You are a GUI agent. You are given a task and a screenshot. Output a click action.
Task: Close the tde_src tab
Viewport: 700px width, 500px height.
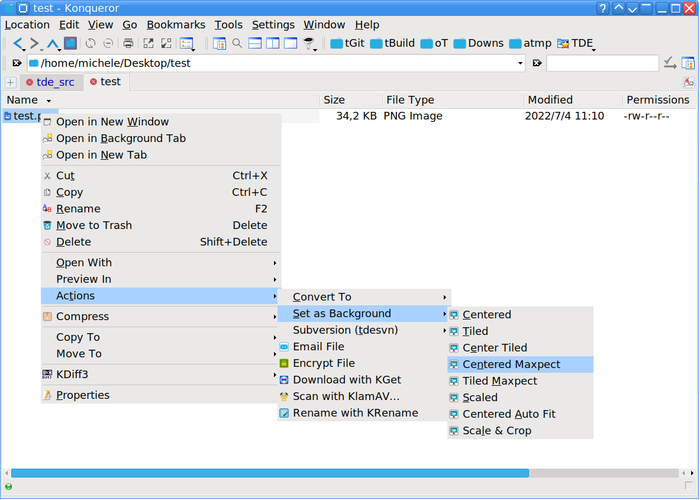coord(29,82)
